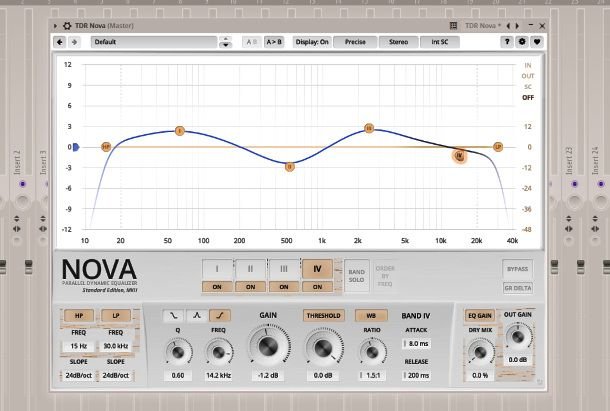Toggle the HP filter button
Viewport: 610px width, 411px height.
click(79, 316)
